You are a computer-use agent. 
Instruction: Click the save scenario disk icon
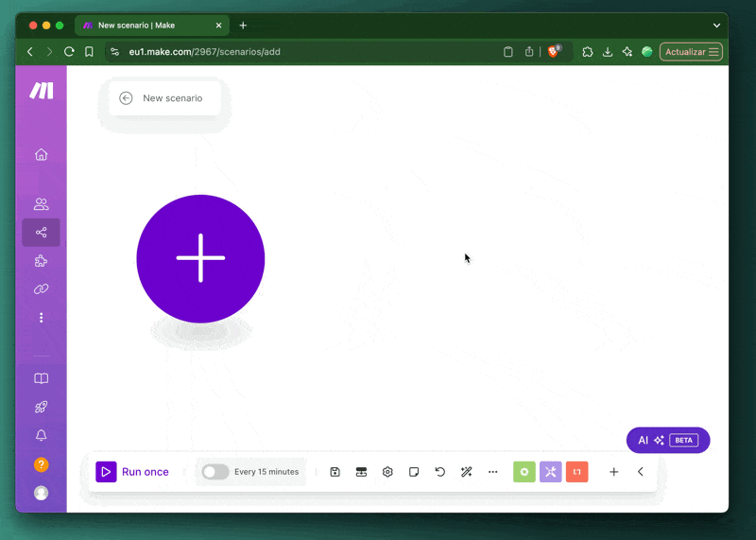[x=335, y=472]
